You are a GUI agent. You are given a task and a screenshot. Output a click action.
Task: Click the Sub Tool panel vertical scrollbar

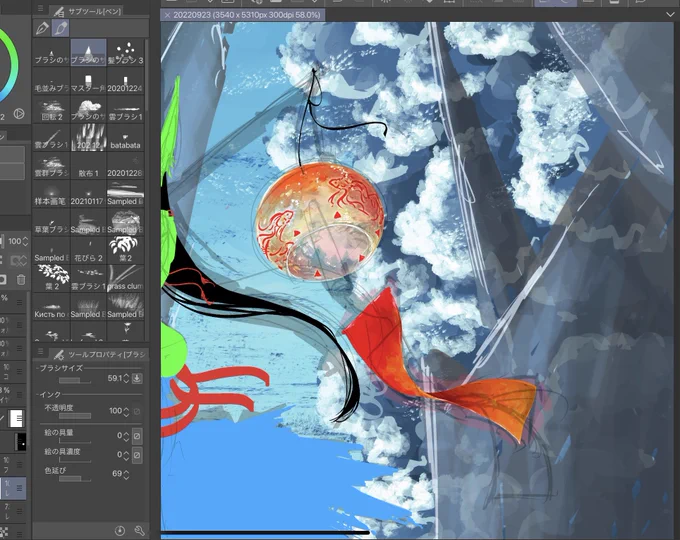(x=147, y=74)
